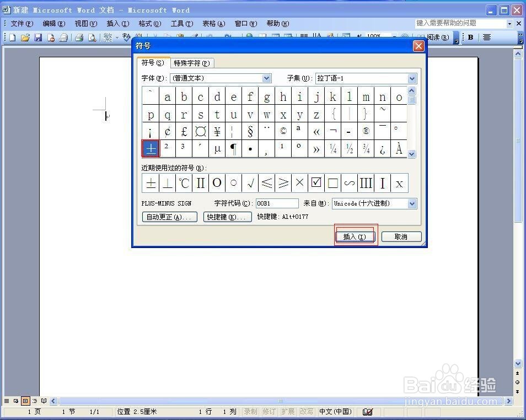Open the 格式(O) menu
Viewport: 526px width, 420px height.
point(150,24)
